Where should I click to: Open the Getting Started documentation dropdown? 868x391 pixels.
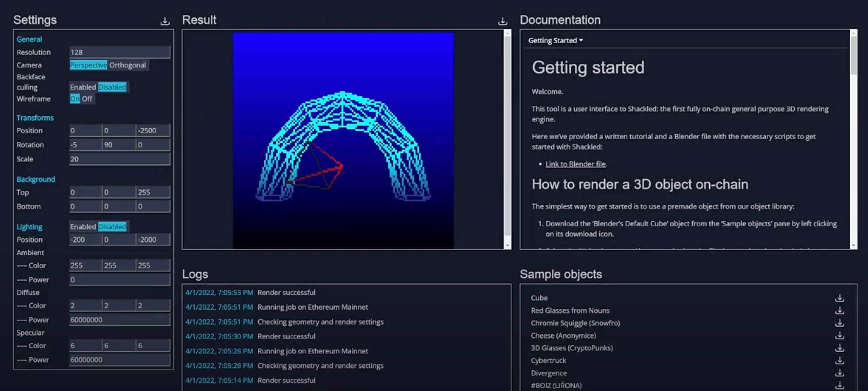pos(555,40)
